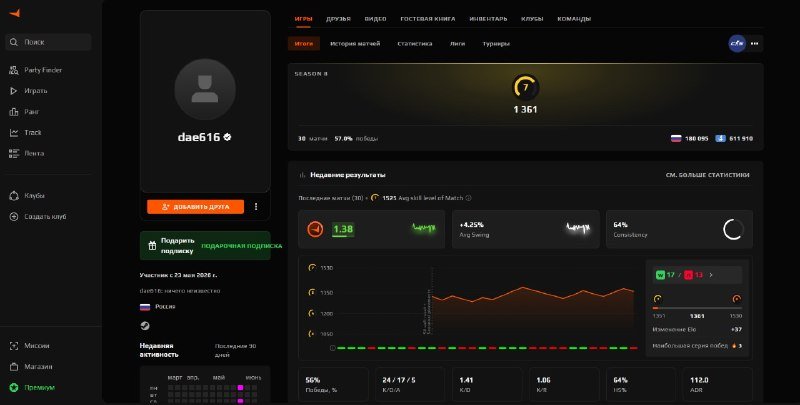Click the Russian flag next to Россия
Screen dimensions: 800x405
click(145, 307)
